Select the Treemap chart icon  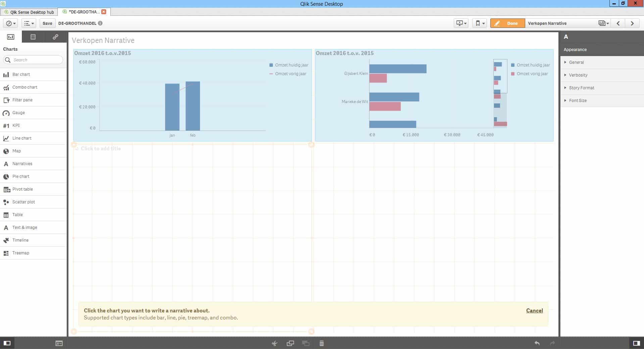click(x=6, y=253)
